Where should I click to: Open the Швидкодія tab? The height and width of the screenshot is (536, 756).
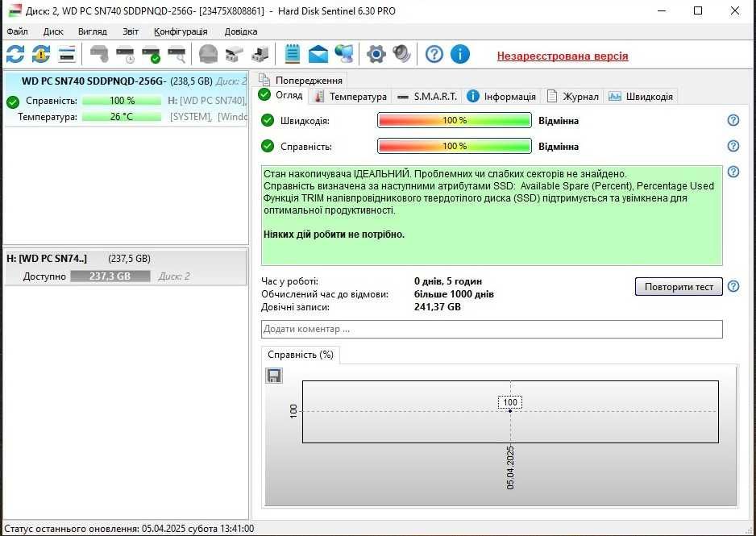641,97
